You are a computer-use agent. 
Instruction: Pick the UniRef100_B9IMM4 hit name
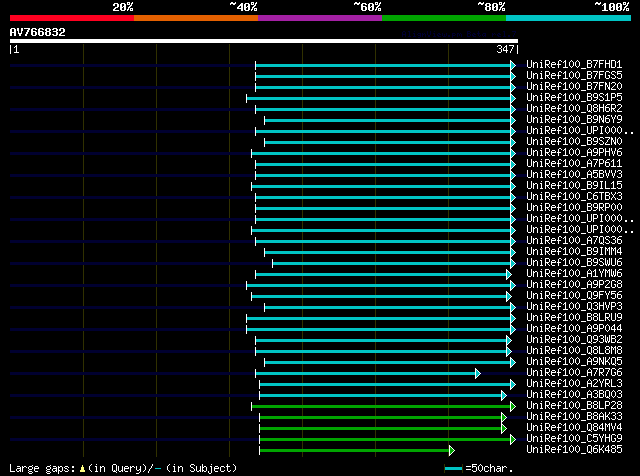coord(574,252)
